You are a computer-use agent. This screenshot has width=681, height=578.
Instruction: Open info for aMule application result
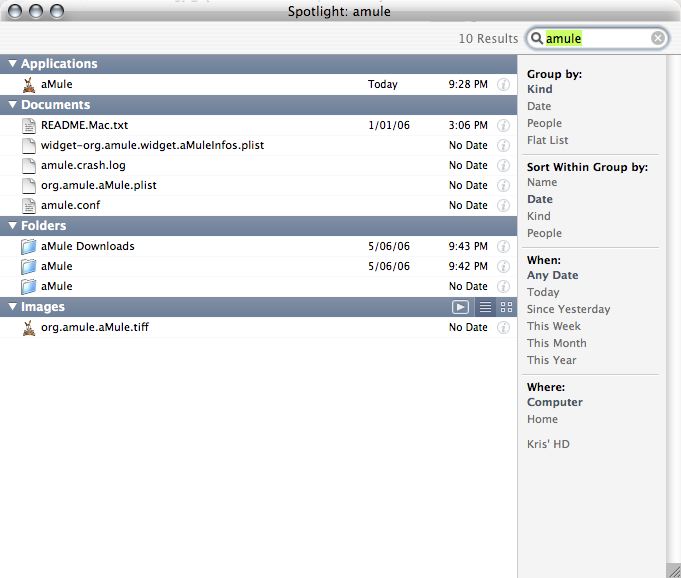click(x=503, y=84)
